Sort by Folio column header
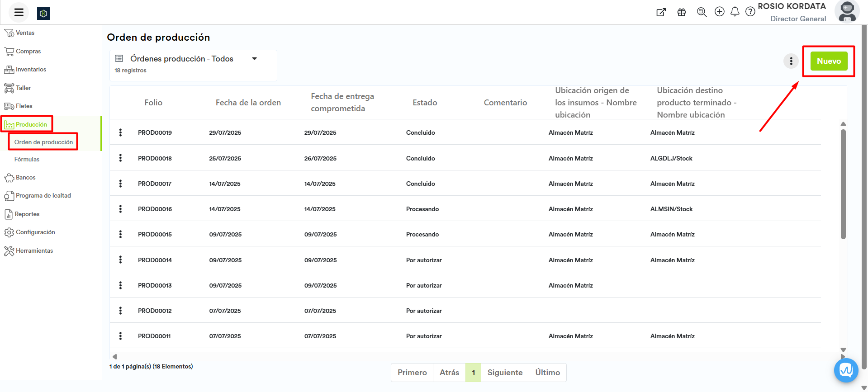 click(153, 103)
